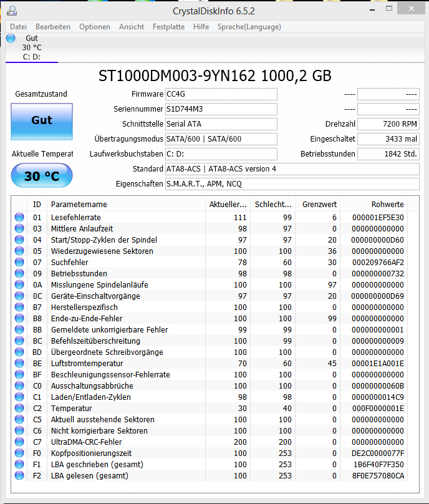Image resolution: width=429 pixels, height=504 pixels.
Task: Open the Ansicht menu
Action: pos(132,27)
